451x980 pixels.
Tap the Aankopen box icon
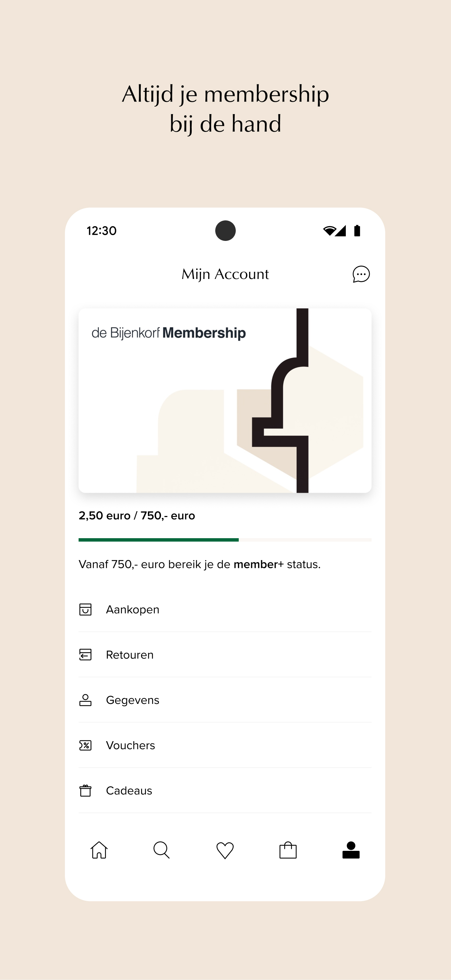point(85,610)
